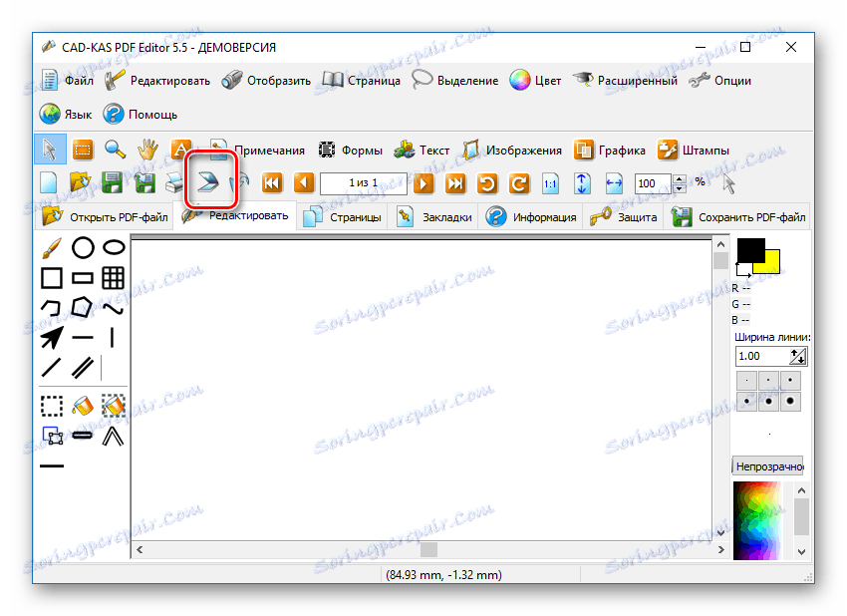
Task: Click the scanner icon in the toolbar
Action: click(208, 182)
